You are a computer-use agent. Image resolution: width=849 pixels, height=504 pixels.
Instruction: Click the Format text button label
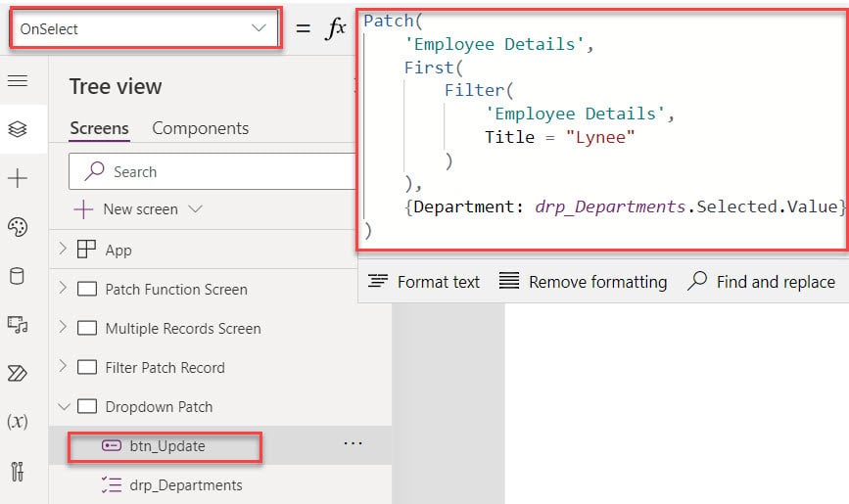click(439, 282)
